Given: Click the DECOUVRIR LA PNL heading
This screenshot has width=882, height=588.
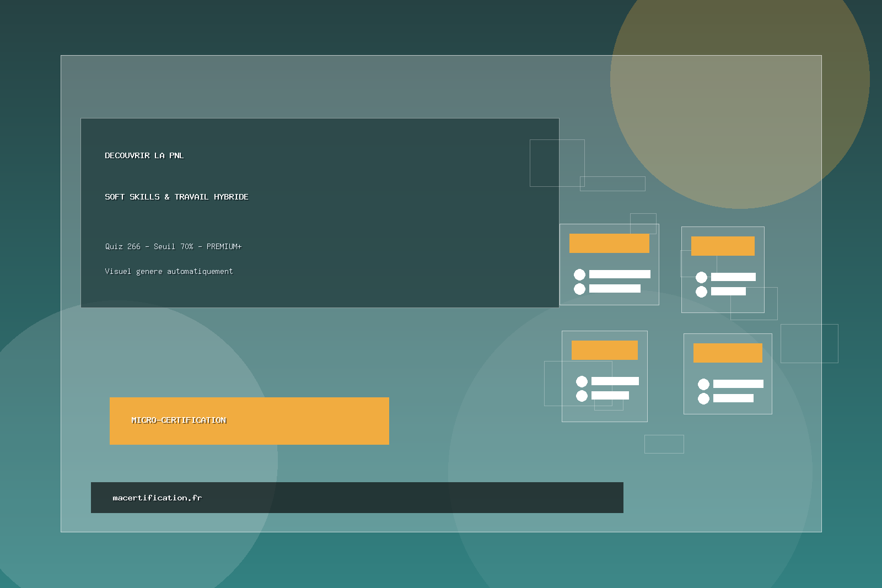Looking at the screenshot, I should [x=144, y=155].
